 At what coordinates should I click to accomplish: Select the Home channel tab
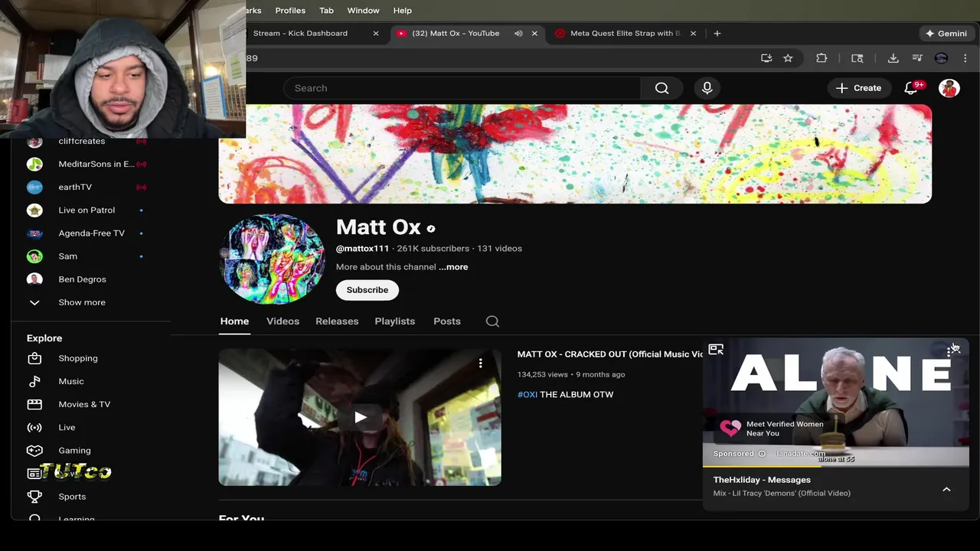[x=234, y=321]
